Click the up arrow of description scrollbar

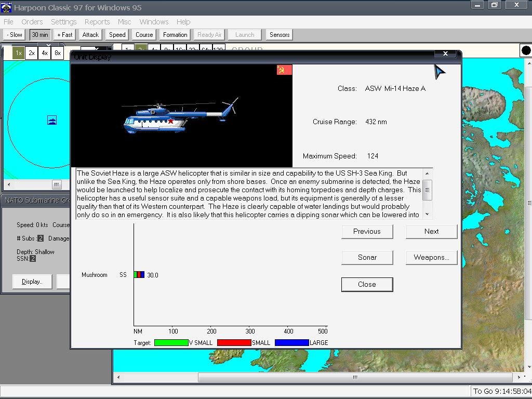(427, 174)
